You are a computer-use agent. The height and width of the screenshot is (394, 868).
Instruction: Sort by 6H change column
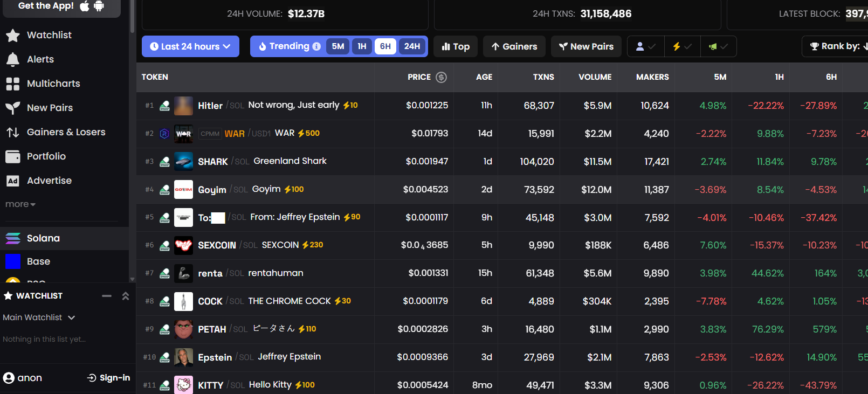pyautogui.click(x=831, y=77)
